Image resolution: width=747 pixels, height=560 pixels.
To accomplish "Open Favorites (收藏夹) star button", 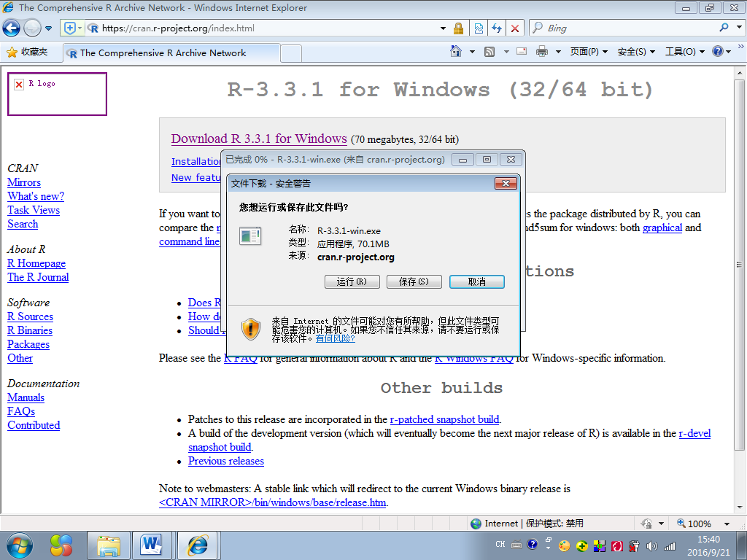I will 27,52.
